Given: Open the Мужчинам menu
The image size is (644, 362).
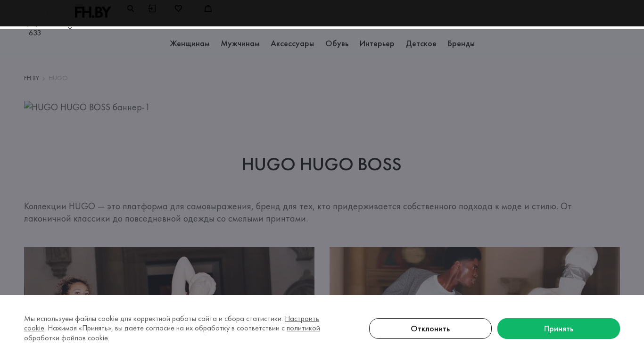Looking at the screenshot, I should (x=240, y=44).
